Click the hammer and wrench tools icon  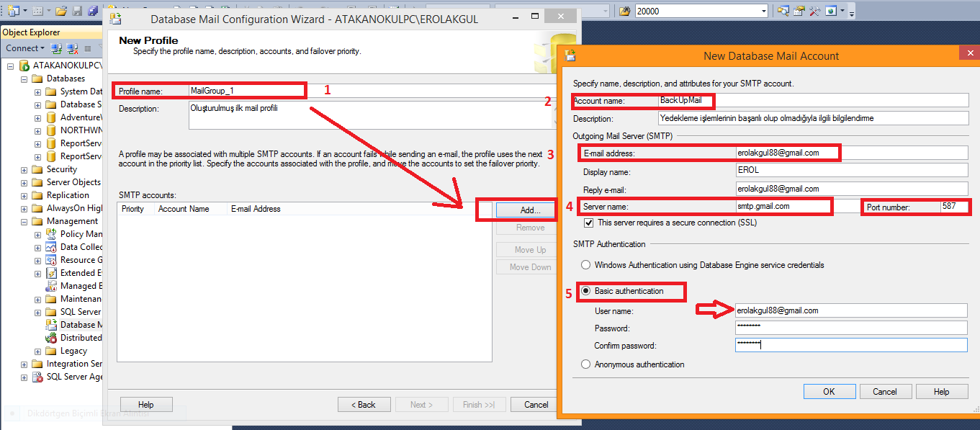tap(815, 11)
